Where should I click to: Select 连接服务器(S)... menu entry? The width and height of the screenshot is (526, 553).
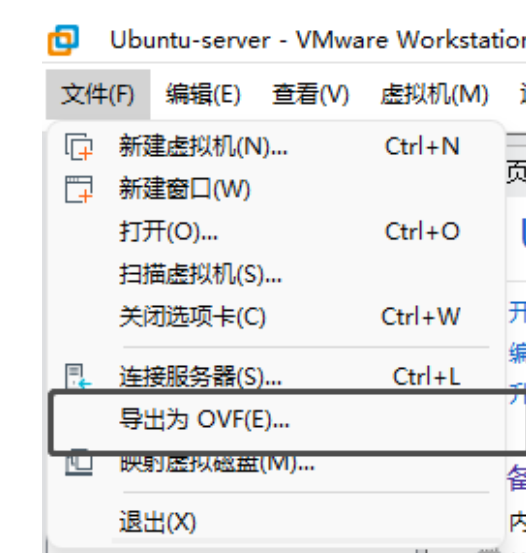pos(275,376)
